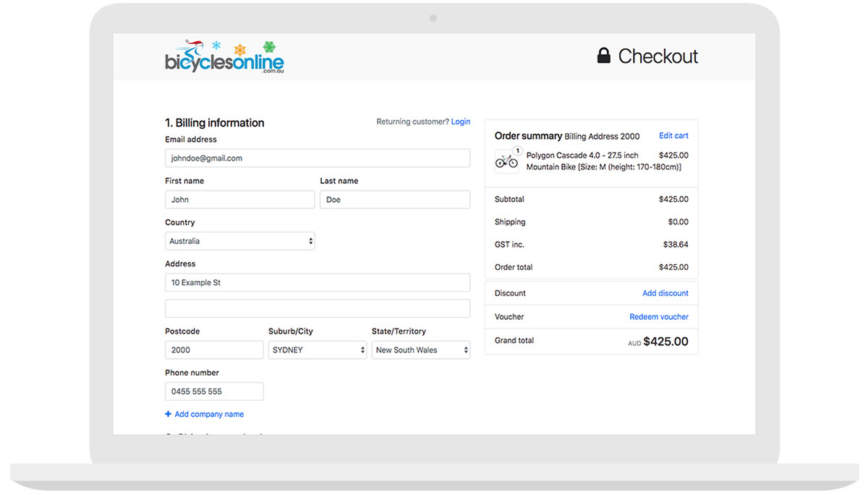The image size is (868, 495).
Task: Expand the Suburb/City dropdown
Action: 318,350
